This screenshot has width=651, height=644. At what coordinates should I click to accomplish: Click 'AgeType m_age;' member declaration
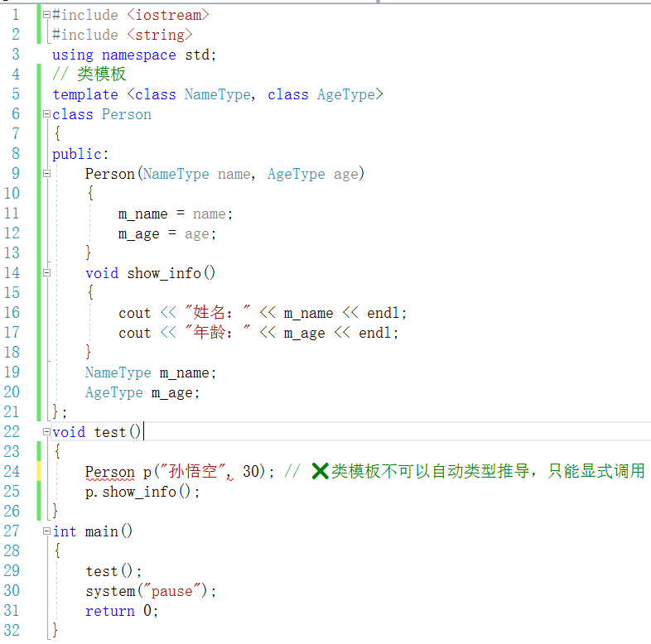tap(142, 392)
